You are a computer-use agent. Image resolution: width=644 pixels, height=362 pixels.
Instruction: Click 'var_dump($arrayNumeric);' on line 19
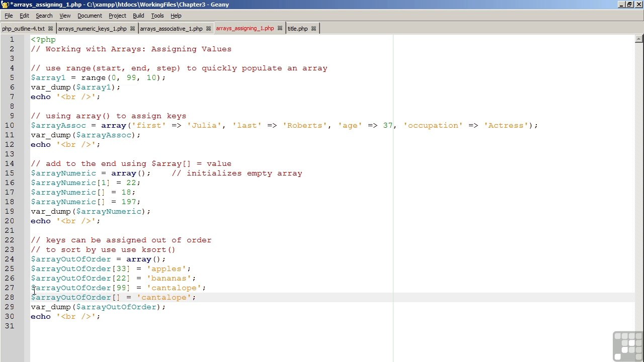pyautogui.click(x=91, y=211)
